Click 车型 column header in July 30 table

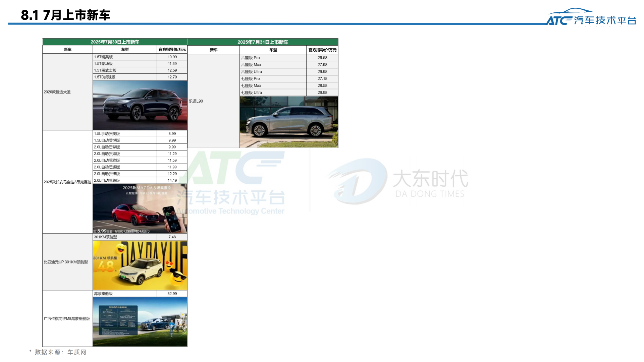pyautogui.click(x=125, y=50)
